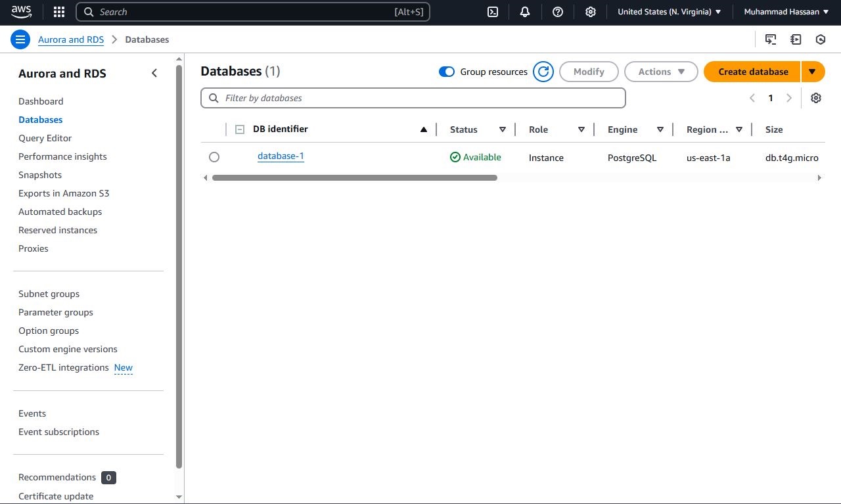Open the first icon in top-right toolbar

(771, 39)
